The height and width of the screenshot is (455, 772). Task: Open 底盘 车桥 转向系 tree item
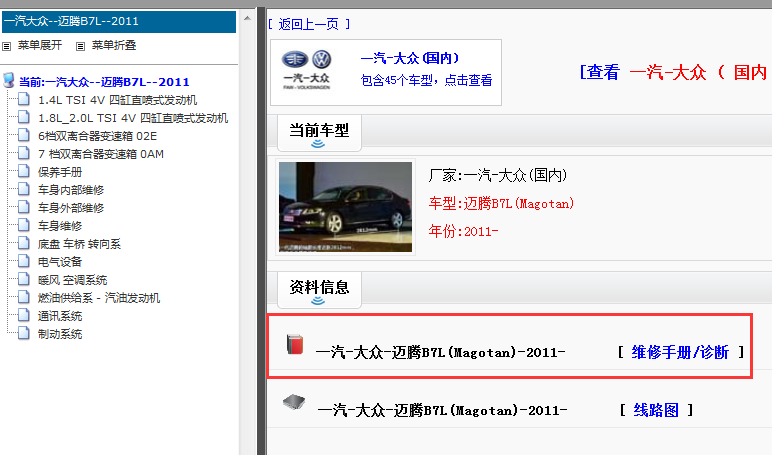click(79, 244)
